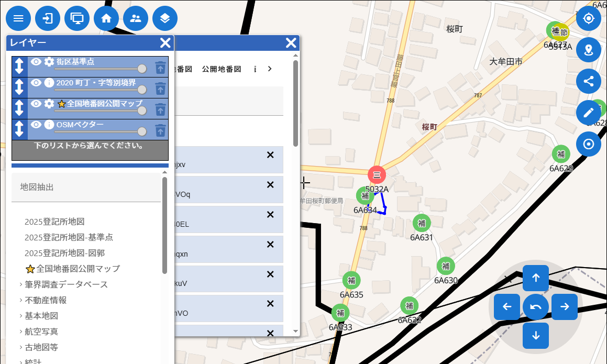Click the share icon button
The height and width of the screenshot is (364, 607).
[x=589, y=81]
